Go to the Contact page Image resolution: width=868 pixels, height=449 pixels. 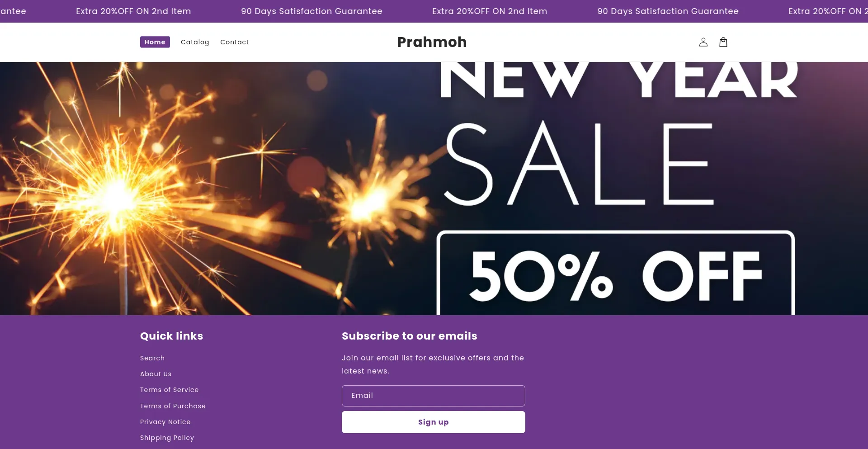(x=234, y=42)
